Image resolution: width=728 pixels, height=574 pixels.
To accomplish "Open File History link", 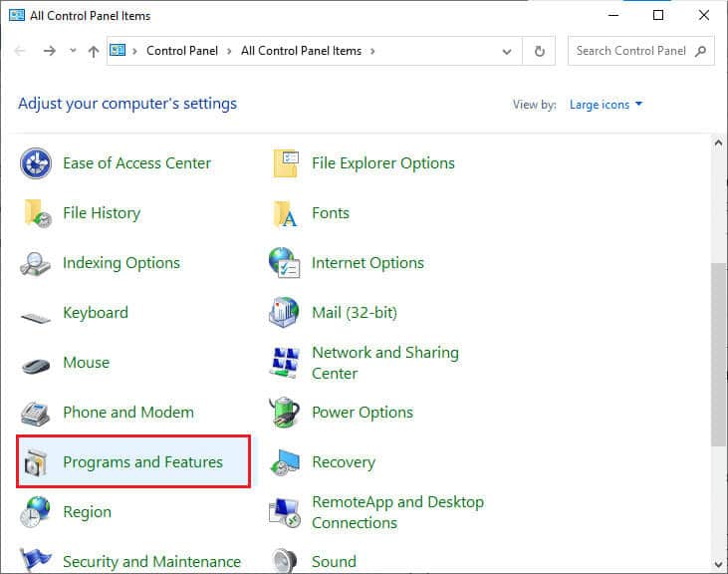I will pyautogui.click(x=102, y=213).
